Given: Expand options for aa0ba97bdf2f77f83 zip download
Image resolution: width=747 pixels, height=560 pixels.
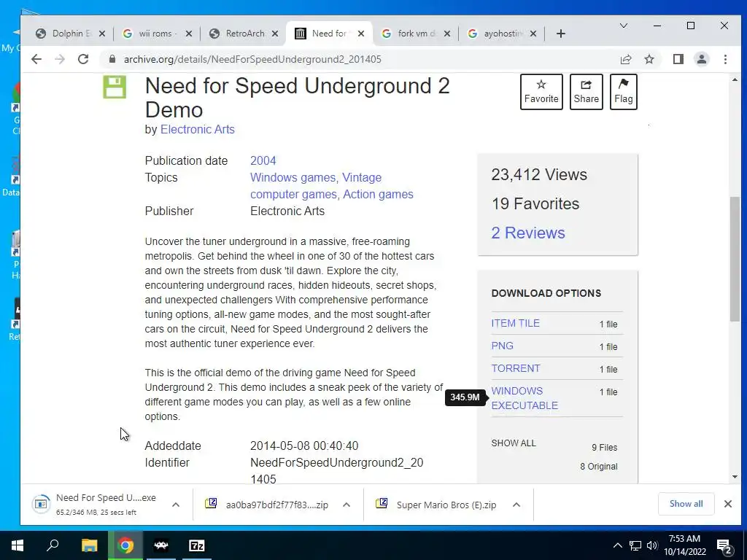Looking at the screenshot, I should (x=347, y=505).
